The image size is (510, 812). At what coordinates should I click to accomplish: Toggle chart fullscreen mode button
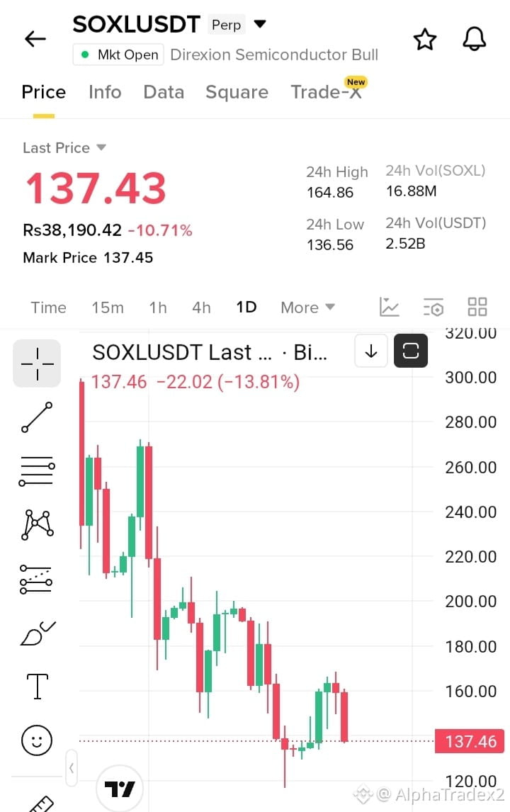[x=411, y=351]
